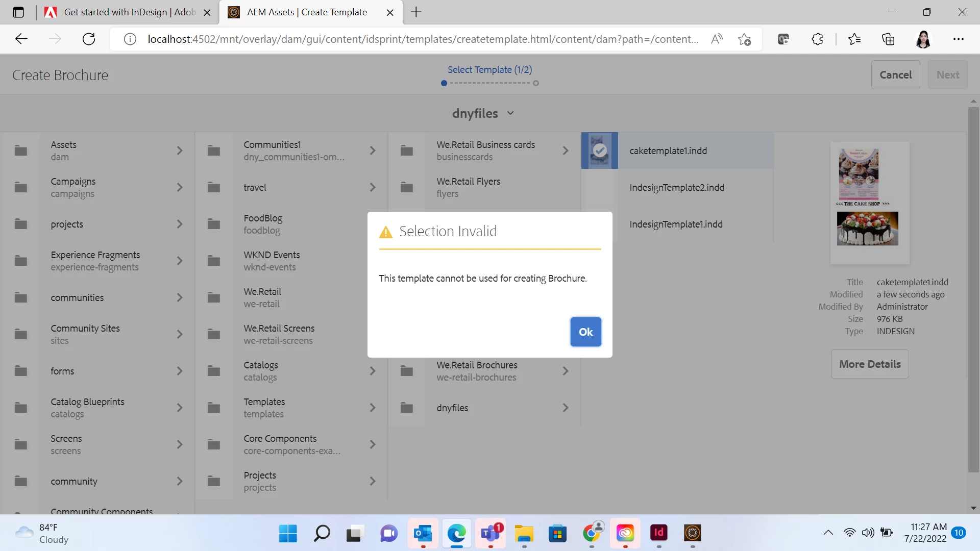The image size is (980, 551).
Task: Click the Cancel button
Action: (x=895, y=75)
